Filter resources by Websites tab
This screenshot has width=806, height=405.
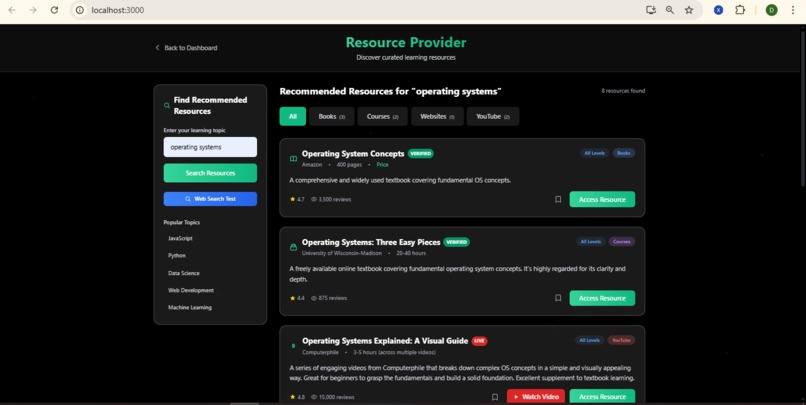437,116
